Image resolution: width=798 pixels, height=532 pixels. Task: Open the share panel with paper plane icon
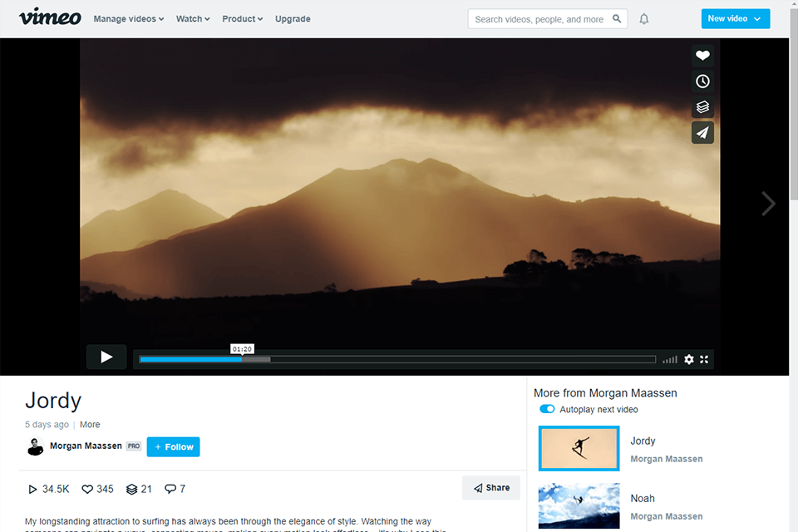(x=702, y=132)
